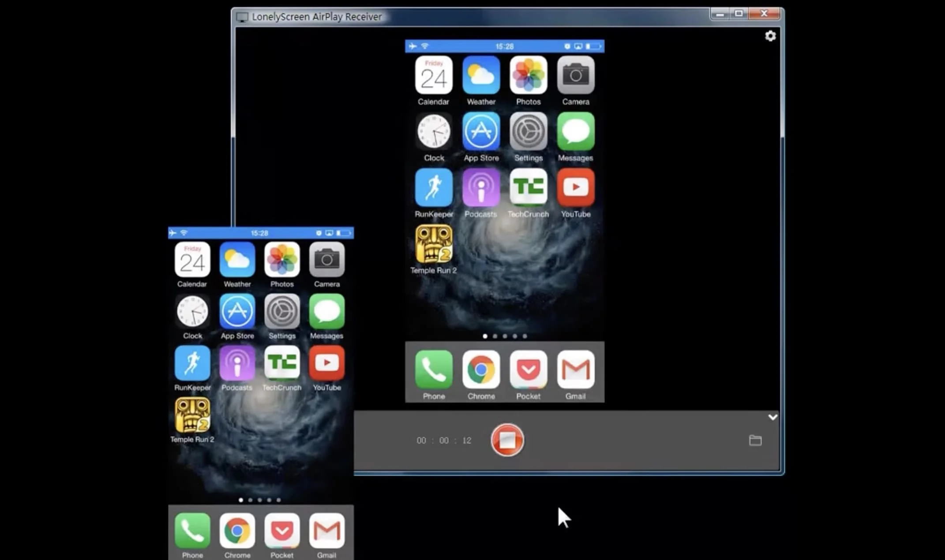Open iOS Settings in LonelyScreen mirrored view
The image size is (945, 560).
click(528, 131)
